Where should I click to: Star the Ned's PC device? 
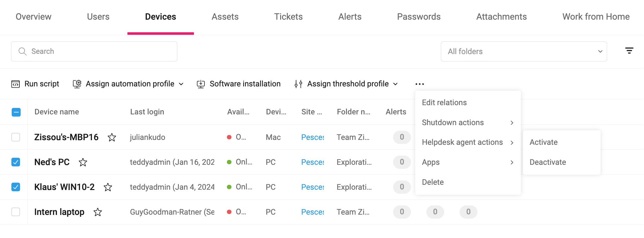tap(83, 162)
